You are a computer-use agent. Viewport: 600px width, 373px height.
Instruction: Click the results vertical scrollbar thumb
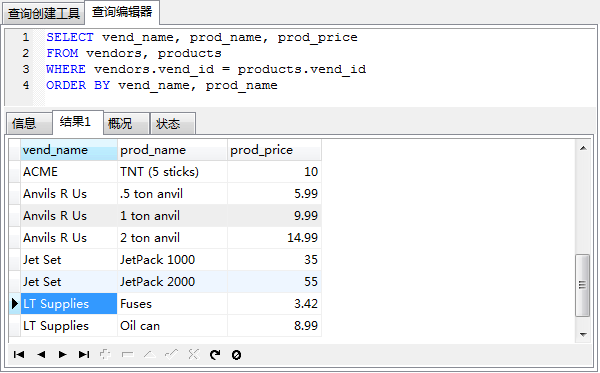[583, 285]
